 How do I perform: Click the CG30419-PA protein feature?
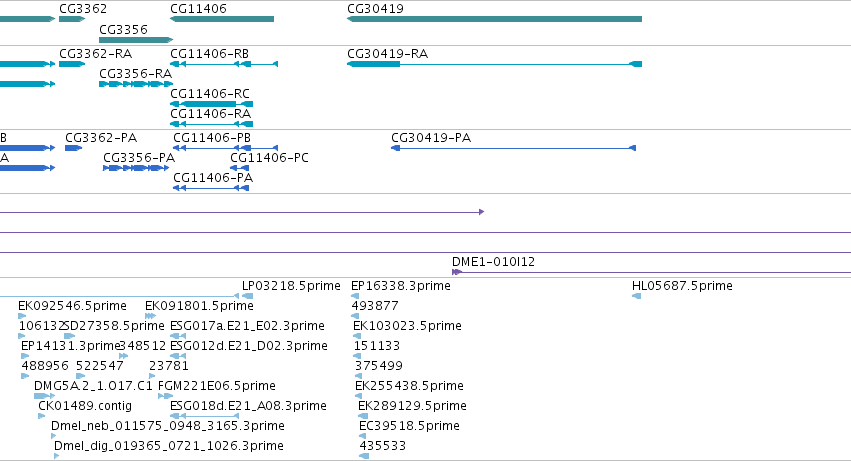point(513,148)
